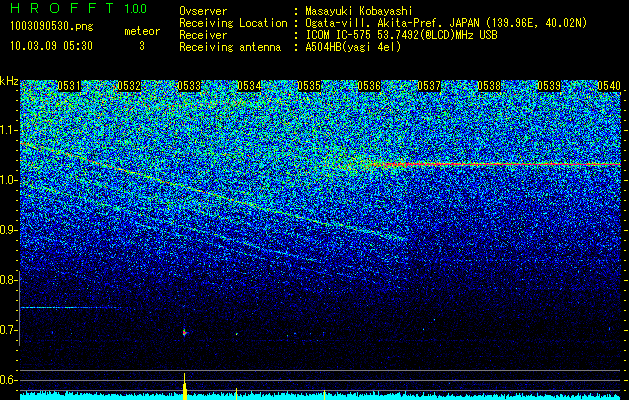This screenshot has width=629, height=400.
Task: Click receiver ICOM IC-575 frequency text
Action: pos(401,35)
